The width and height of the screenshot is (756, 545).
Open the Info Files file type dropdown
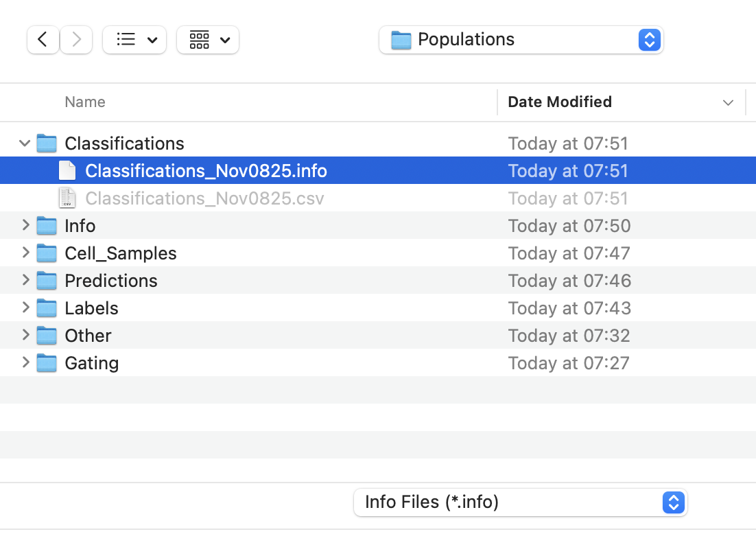coord(673,502)
